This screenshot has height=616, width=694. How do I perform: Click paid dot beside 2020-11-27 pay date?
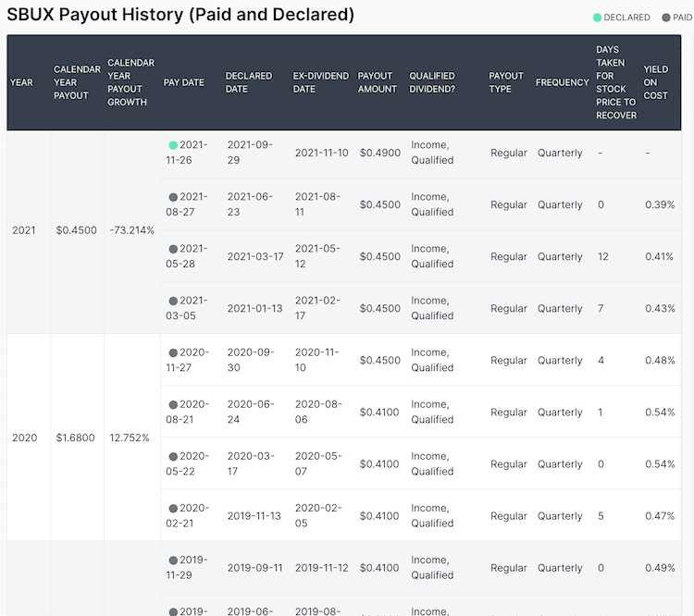(x=174, y=352)
